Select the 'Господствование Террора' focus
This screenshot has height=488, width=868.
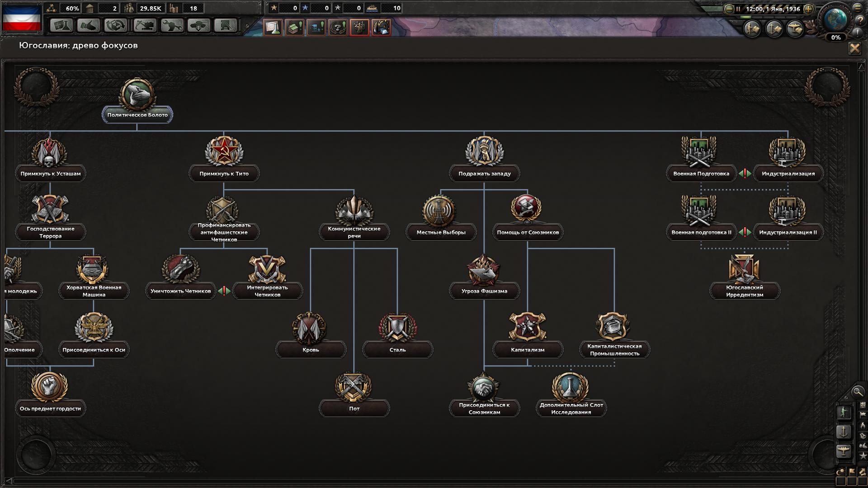click(50, 217)
